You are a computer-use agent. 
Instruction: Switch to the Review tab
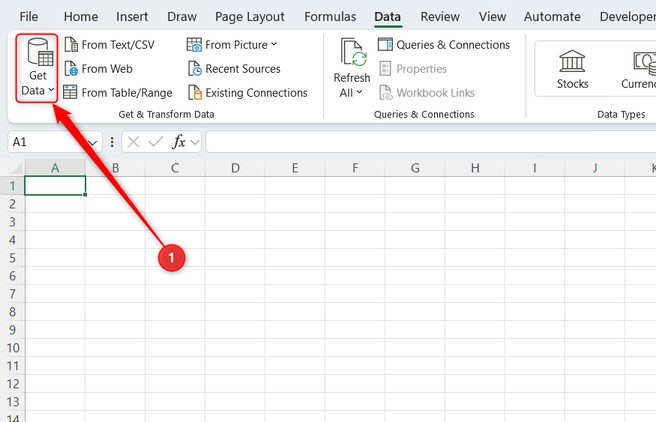[440, 17]
